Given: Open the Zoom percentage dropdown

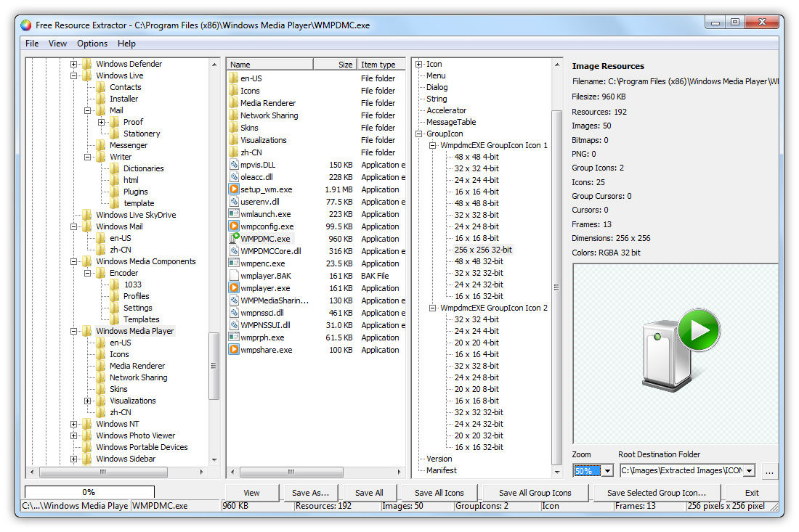Looking at the screenshot, I should pos(607,471).
